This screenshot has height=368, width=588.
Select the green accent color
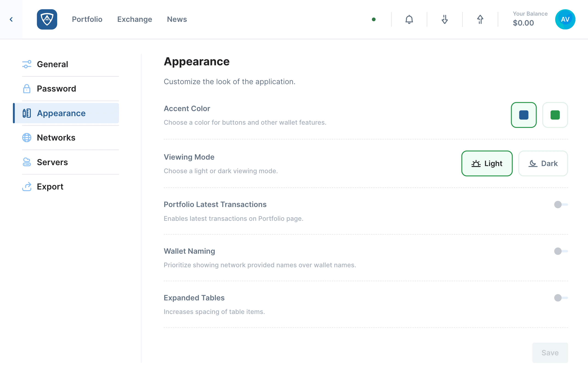point(555,115)
